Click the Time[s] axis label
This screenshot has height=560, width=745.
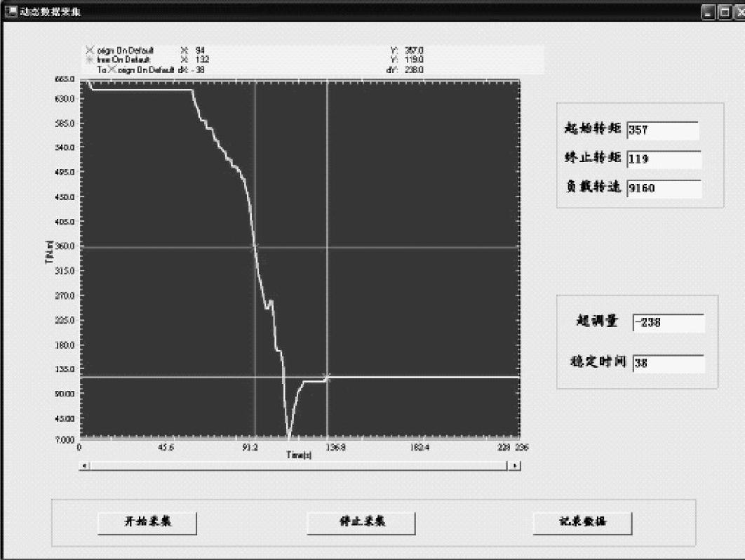299,455
